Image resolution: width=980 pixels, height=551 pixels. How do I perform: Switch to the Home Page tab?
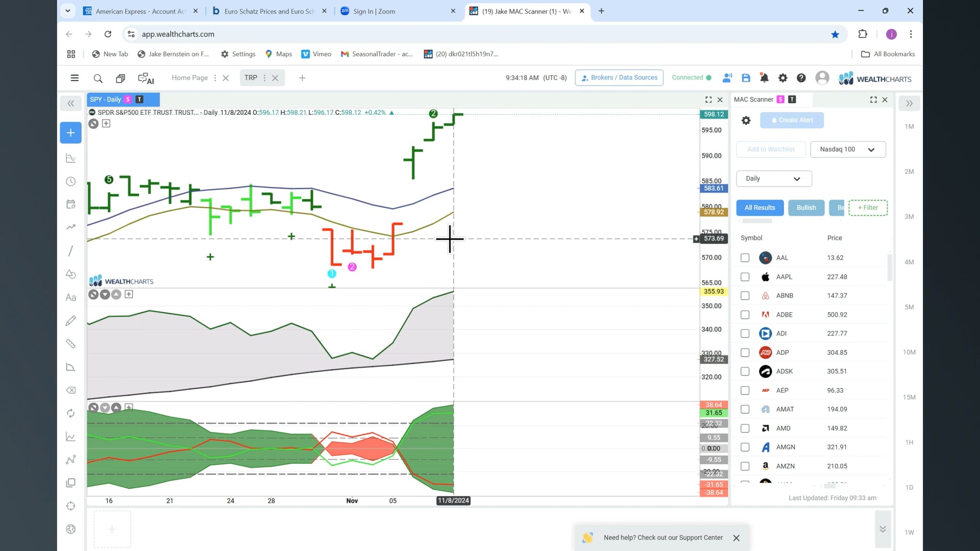189,78
